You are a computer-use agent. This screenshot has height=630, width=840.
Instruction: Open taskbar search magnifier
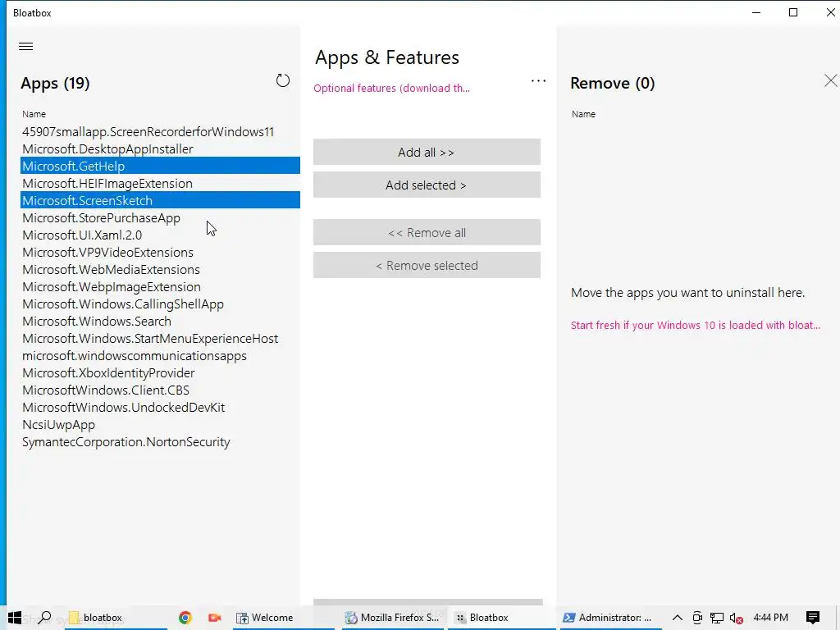(x=45, y=618)
